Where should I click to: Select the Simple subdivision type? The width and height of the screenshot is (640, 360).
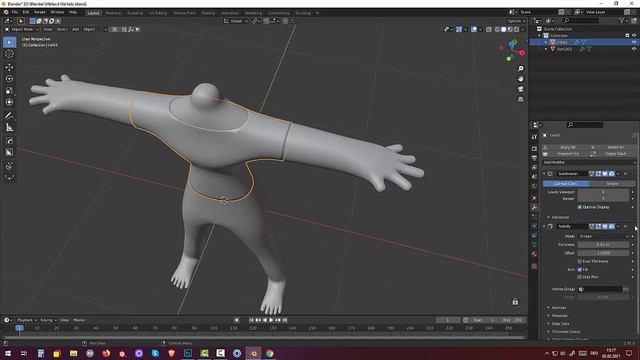click(x=612, y=184)
